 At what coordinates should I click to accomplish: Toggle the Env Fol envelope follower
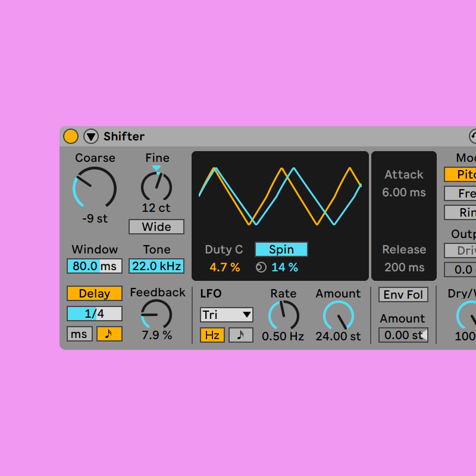(x=403, y=295)
